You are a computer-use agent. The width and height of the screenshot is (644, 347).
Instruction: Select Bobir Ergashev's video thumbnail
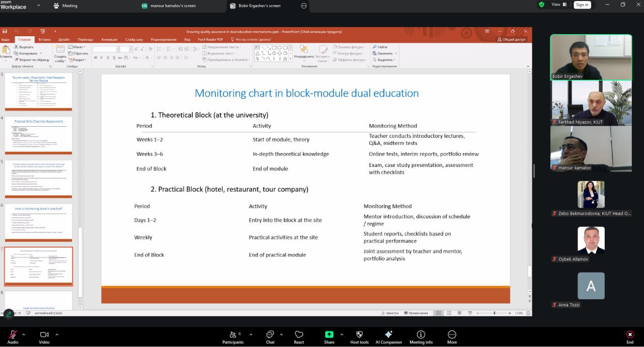click(591, 57)
